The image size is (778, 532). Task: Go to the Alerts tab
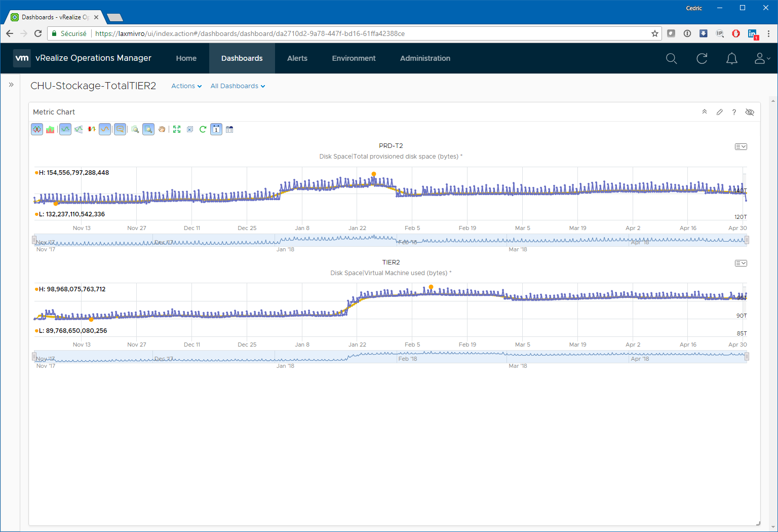[x=297, y=58]
